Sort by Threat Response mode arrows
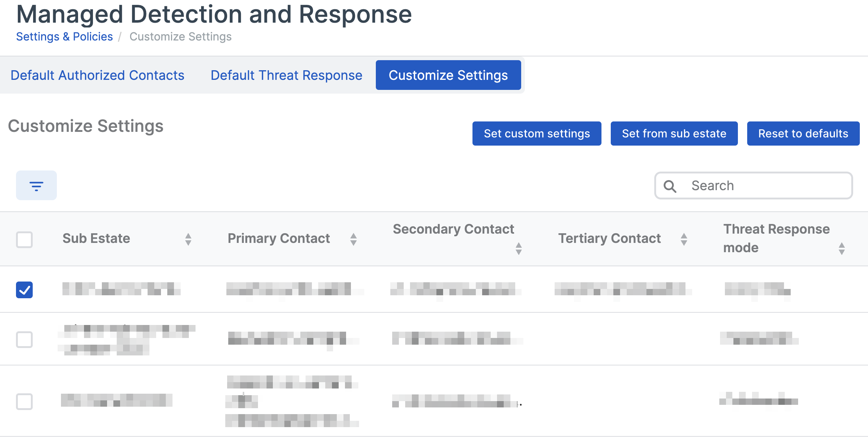The height and width of the screenshot is (439, 868). pyautogui.click(x=842, y=248)
